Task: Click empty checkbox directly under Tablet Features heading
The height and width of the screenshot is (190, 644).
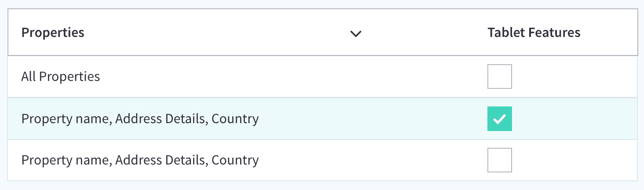Action: coord(499,77)
